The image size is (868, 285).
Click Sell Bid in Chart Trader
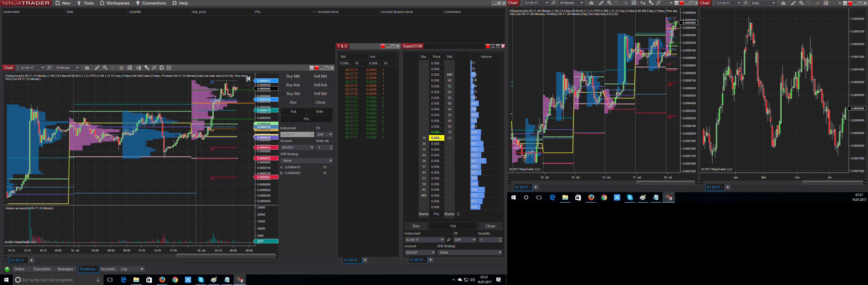point(320,94)
